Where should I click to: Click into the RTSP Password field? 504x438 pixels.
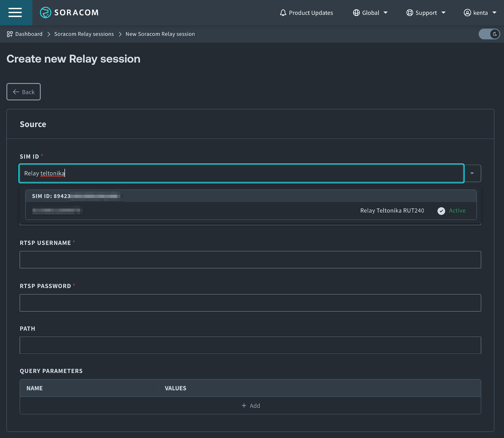tap(250, 303)
